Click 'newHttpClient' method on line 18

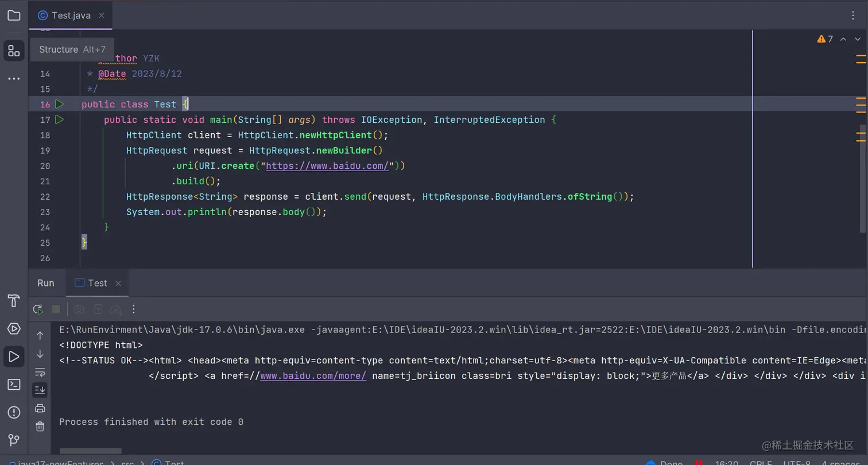(x=336, y=135)
